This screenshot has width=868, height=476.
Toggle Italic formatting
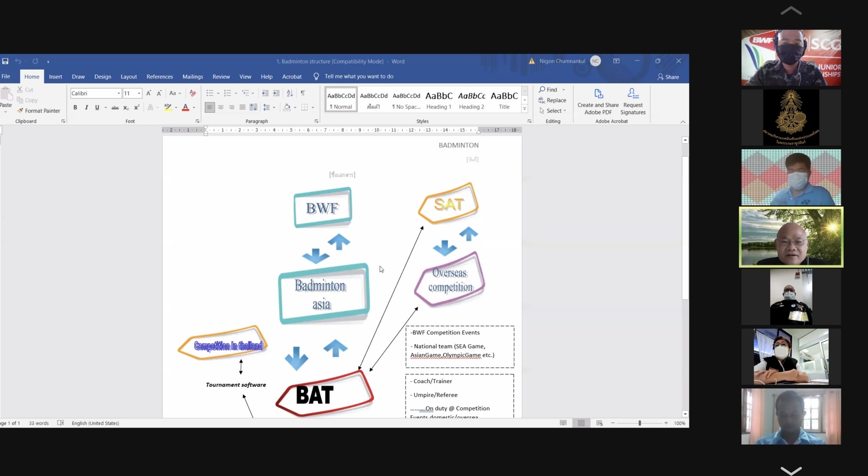pyautogui.click(x=86, y=107)
